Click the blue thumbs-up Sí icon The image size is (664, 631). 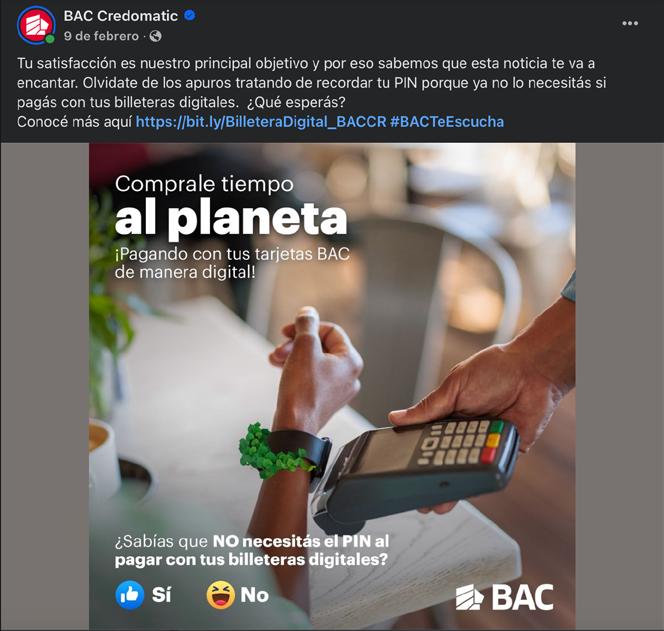coord(130,595)
